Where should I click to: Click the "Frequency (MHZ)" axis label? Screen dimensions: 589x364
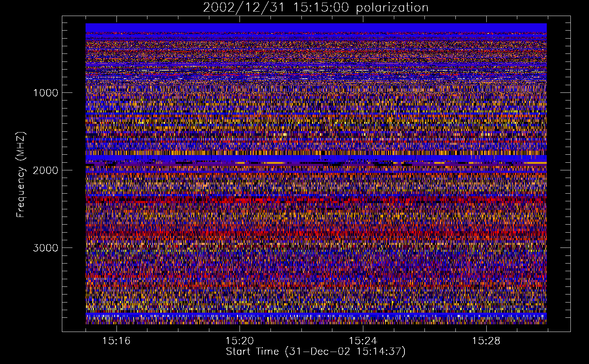coord(21,175)
